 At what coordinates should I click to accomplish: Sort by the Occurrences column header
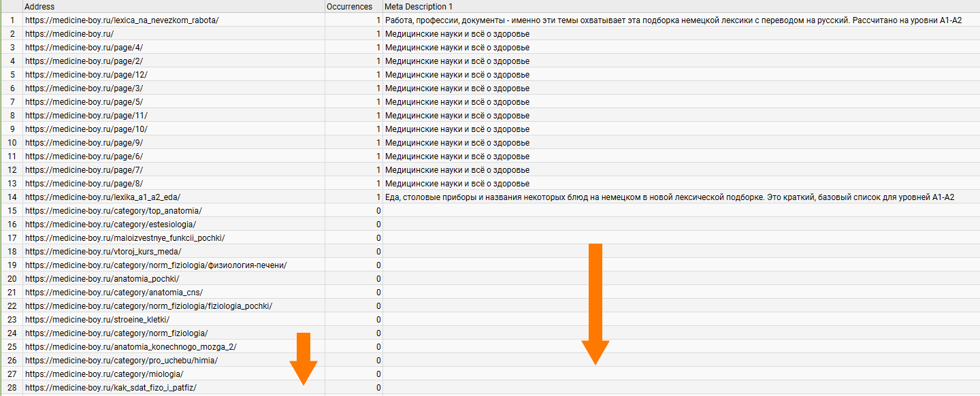point(353,6)
